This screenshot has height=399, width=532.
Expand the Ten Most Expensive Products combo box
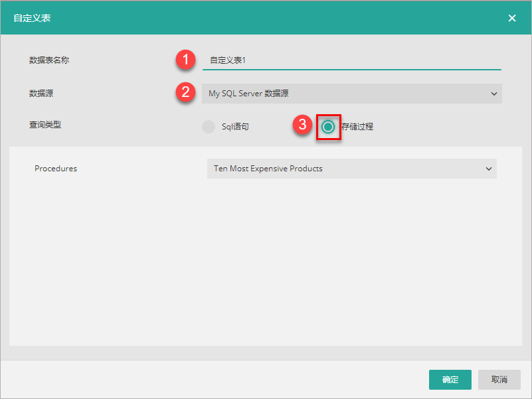[345, 169]
